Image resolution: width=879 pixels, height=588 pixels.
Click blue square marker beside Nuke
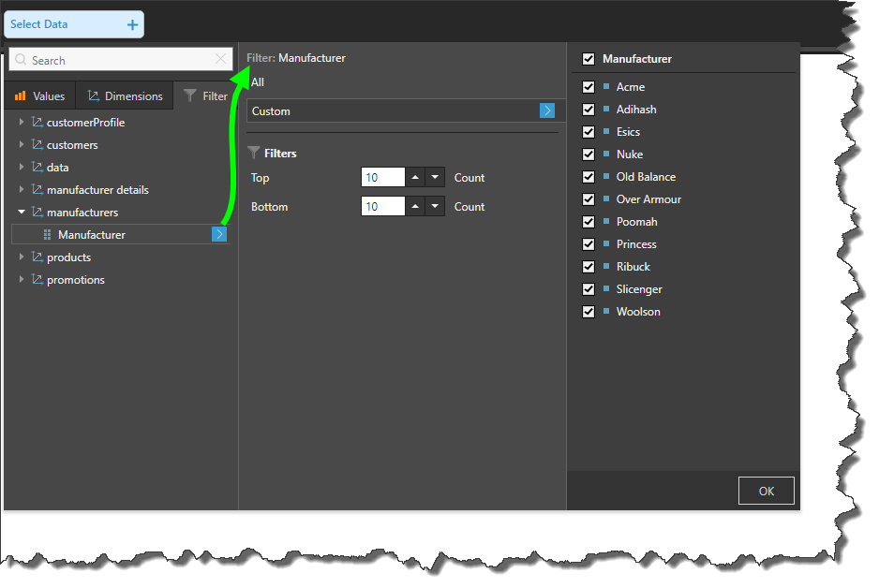tap(606, 154)
